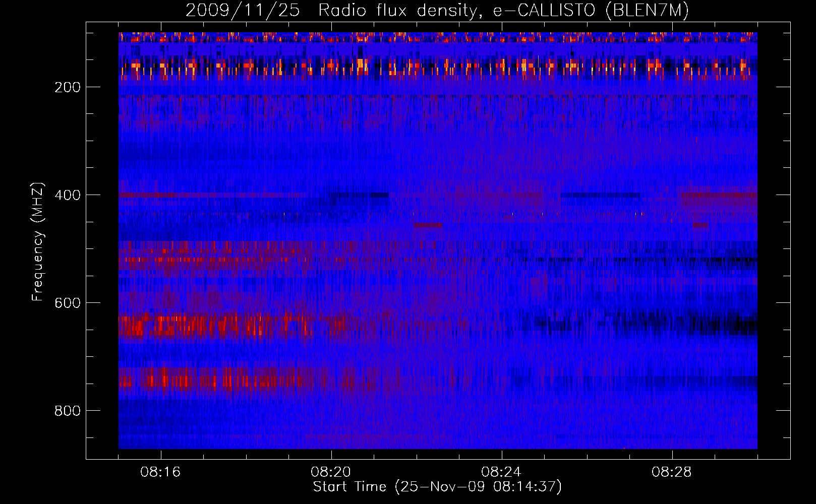Screen dimensions: 816x504
Task: Click the 08:20 time tick label
Action: [x=331, y=472]
